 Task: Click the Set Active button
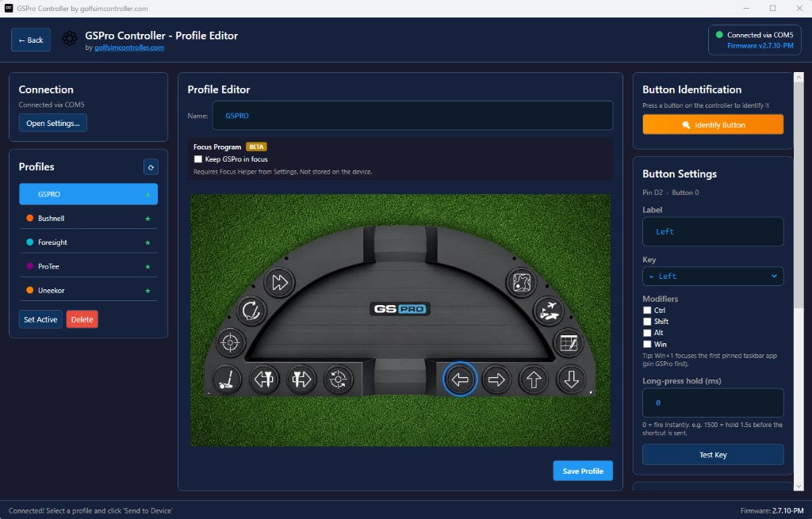point(40,319)
